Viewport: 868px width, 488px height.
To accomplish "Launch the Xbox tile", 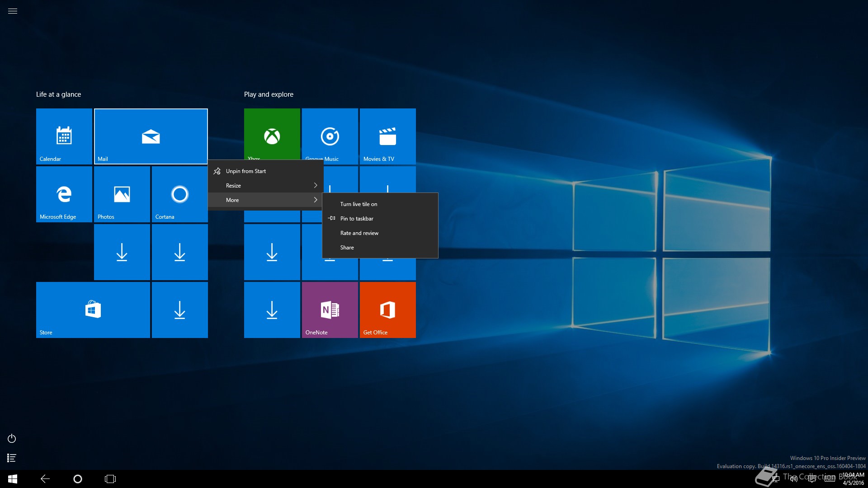I will tap(272, 134).
